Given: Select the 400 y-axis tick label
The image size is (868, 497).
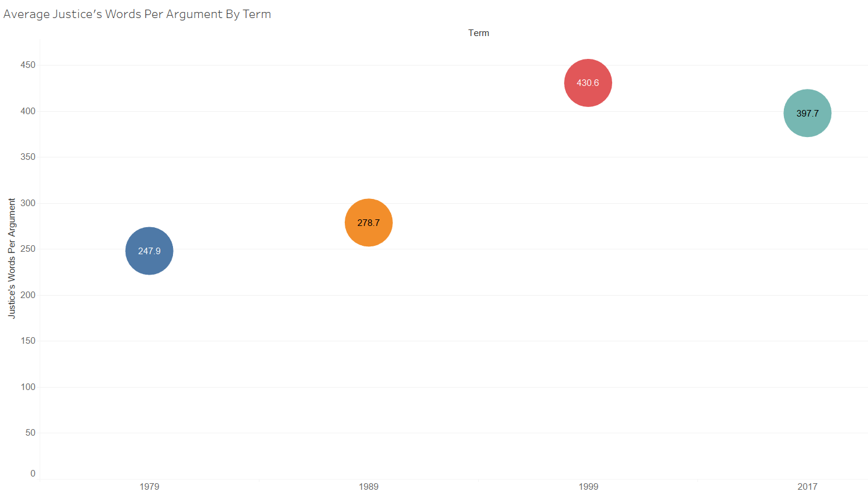Looking at the screenshot, I should coord(28,111).
